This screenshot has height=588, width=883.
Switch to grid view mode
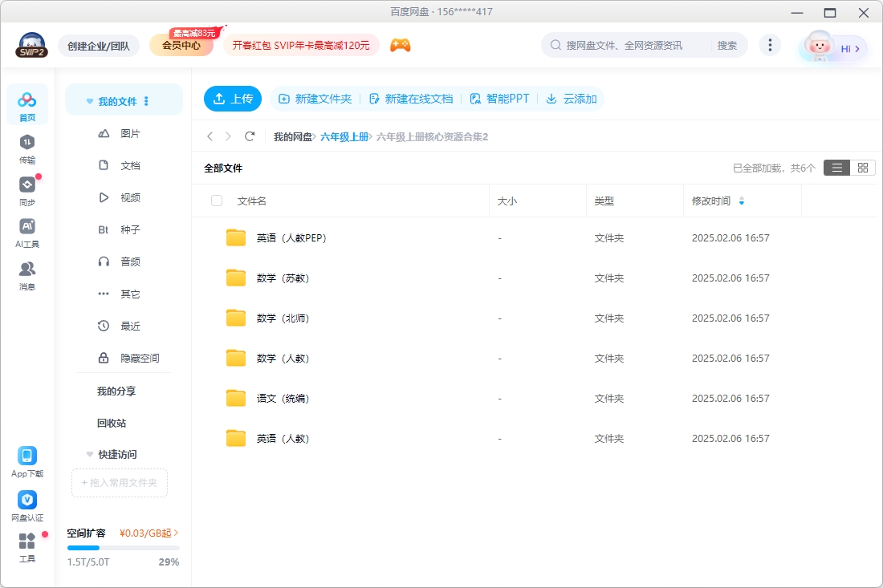863,168
